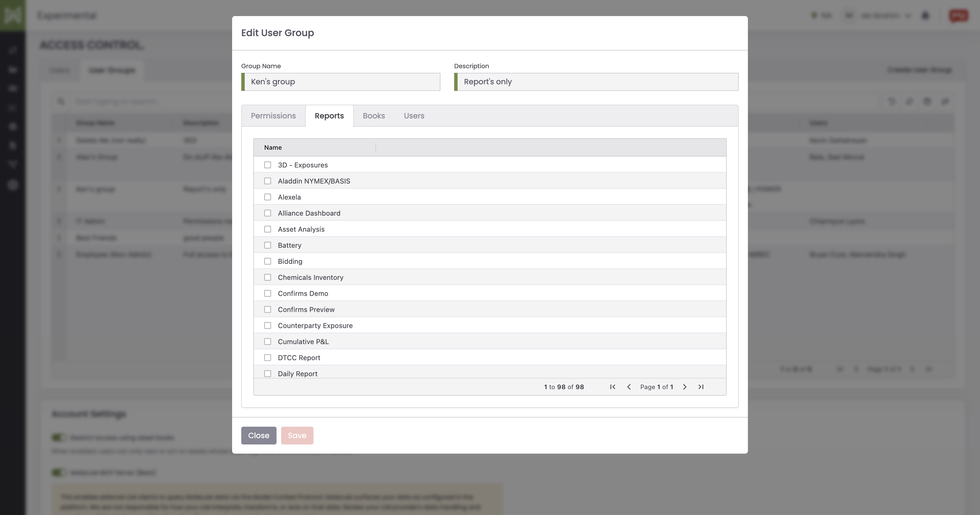Edit the Group Name field
Screen dimensions: 980x515
[341, 82]
